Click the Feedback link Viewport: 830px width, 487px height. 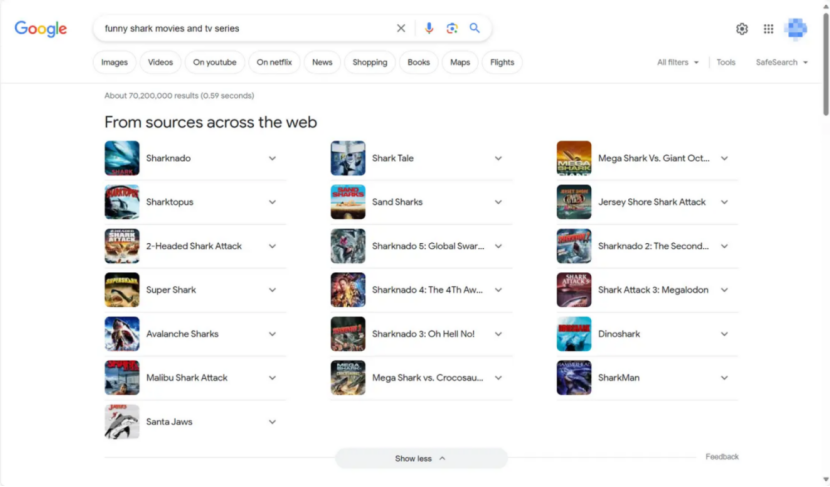(722, 457)
